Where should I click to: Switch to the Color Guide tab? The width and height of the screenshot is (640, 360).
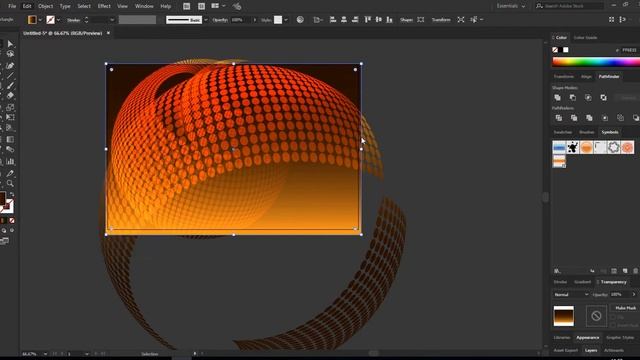[x=585, y=38]
